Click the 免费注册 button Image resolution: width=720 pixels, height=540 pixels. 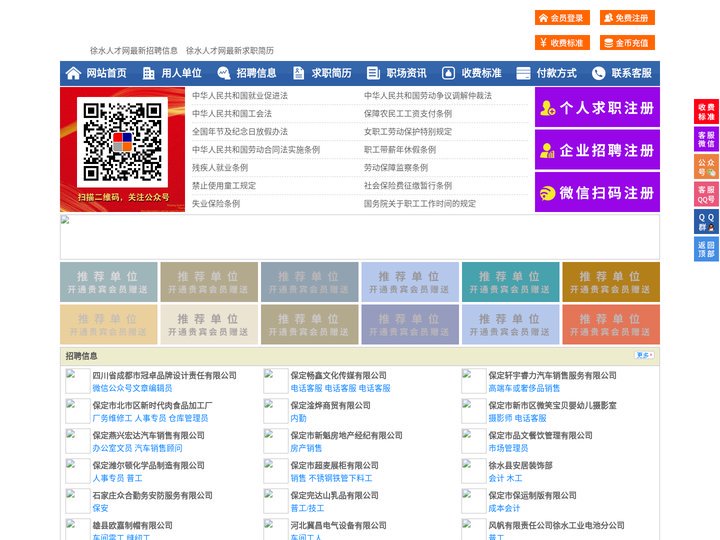point(627,18)
